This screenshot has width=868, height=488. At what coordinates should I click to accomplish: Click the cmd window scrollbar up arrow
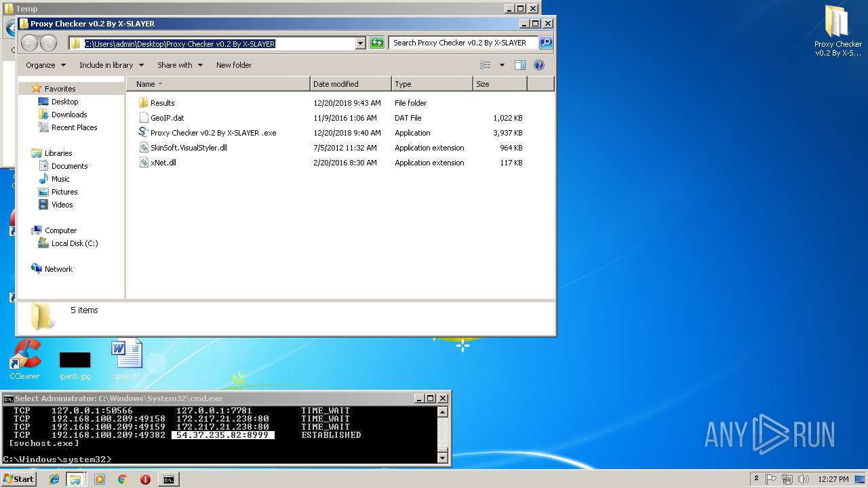pyautogui.click(x=442, y=412)
